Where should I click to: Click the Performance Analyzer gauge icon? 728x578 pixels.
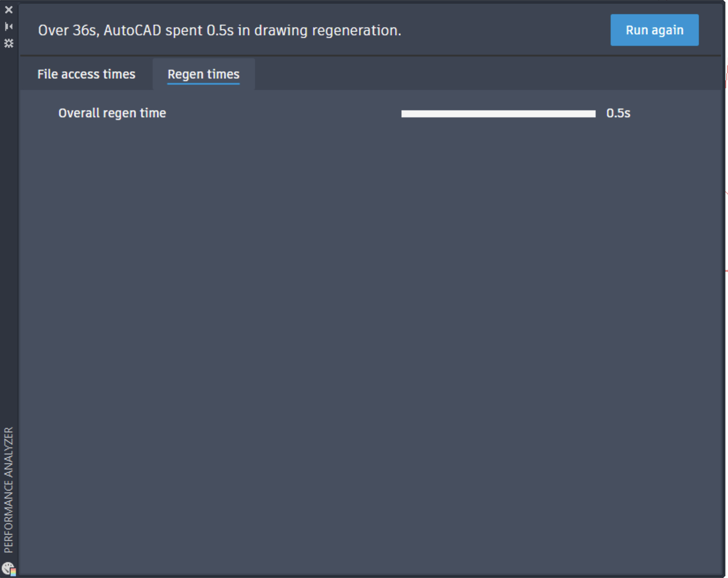point(9,568)
